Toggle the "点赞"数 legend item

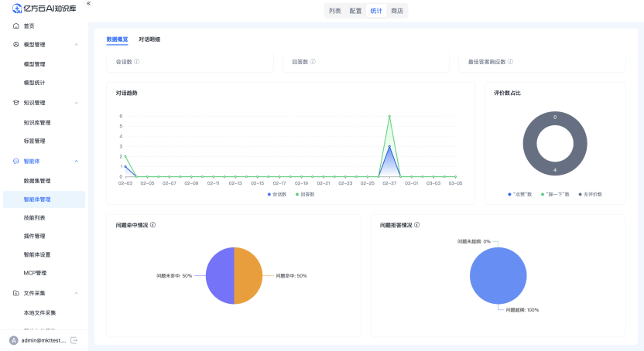pos(520,194)
